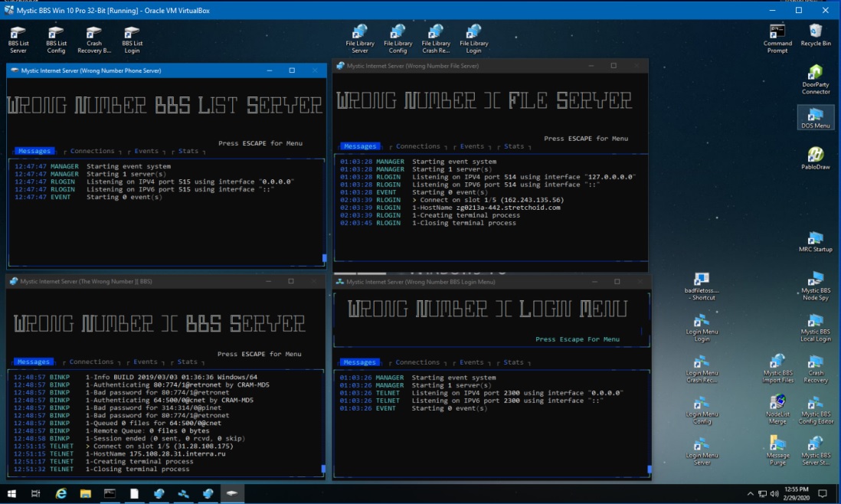Open the File Library Config shortcut

coord(398,39)
